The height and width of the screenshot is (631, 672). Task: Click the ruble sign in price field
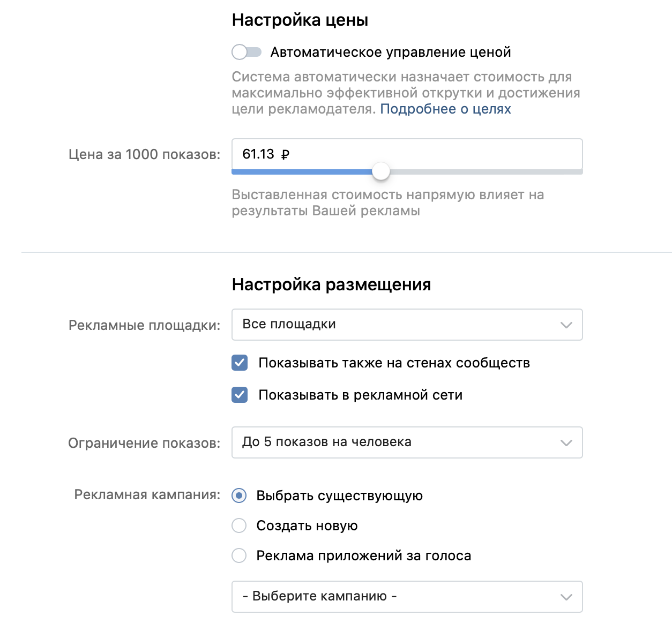point(285,155)
